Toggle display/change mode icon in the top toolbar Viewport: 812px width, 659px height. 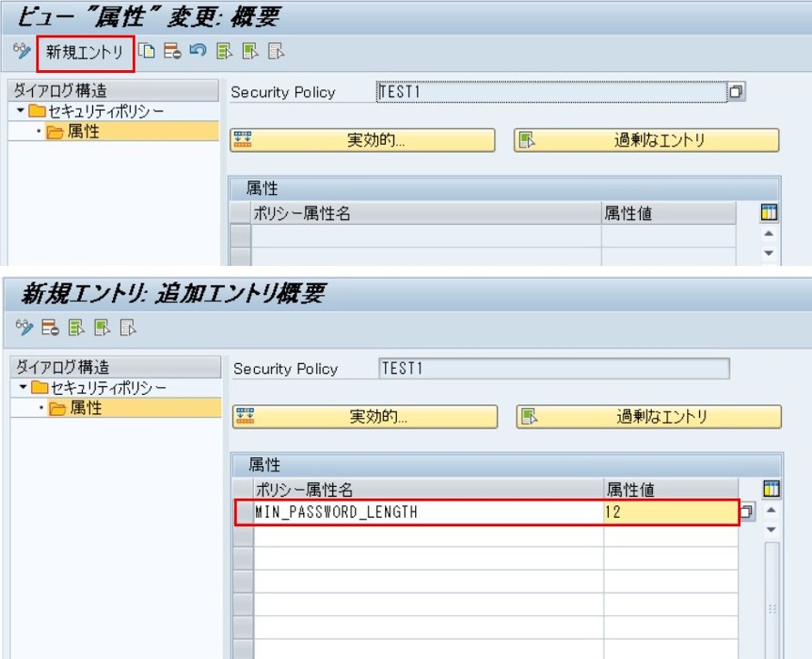[22, 52]
